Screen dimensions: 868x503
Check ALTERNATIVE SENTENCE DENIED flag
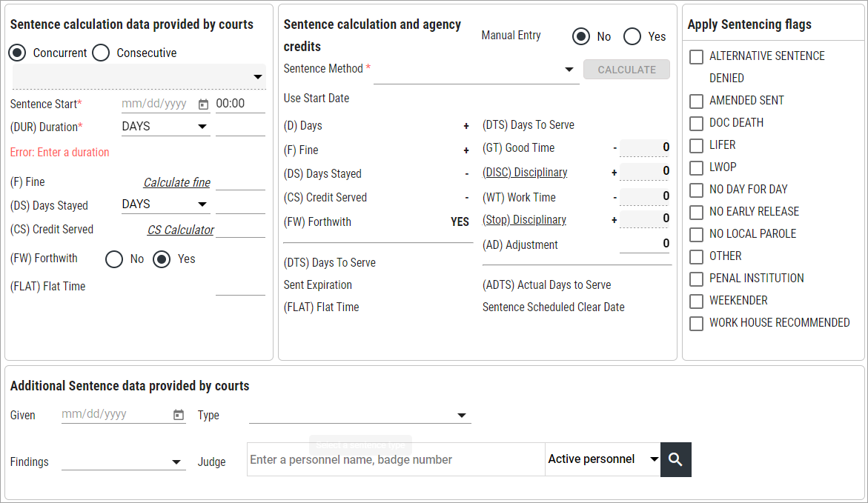696,56
